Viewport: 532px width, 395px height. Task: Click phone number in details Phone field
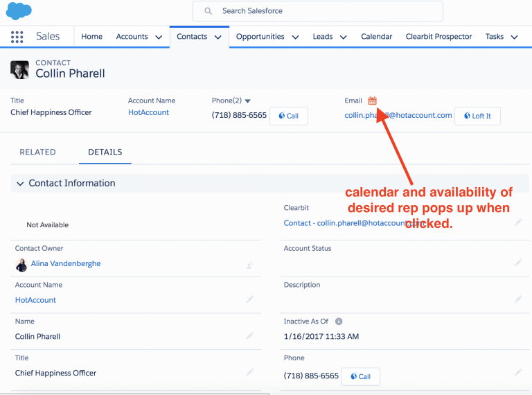(x=311, y=376)
